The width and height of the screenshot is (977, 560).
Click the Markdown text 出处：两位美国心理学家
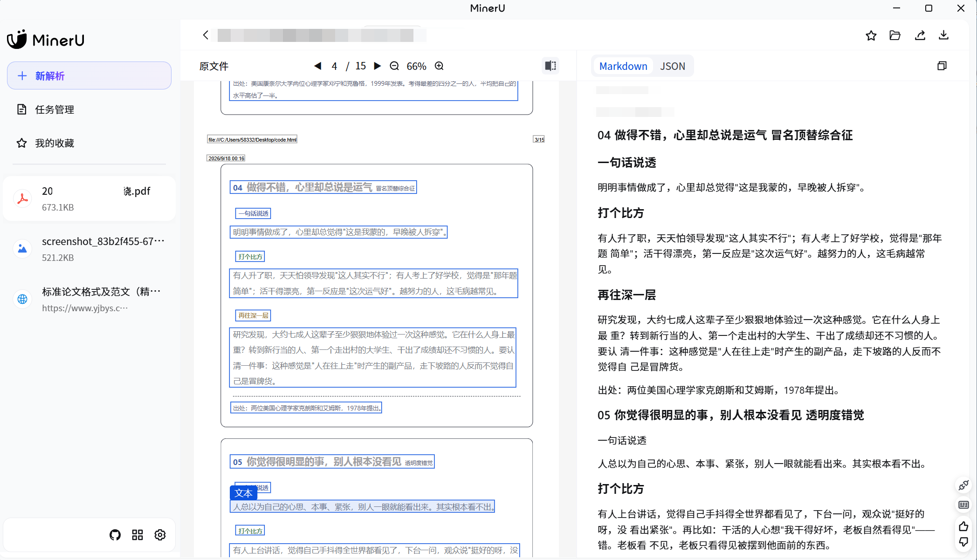[718, 390]
